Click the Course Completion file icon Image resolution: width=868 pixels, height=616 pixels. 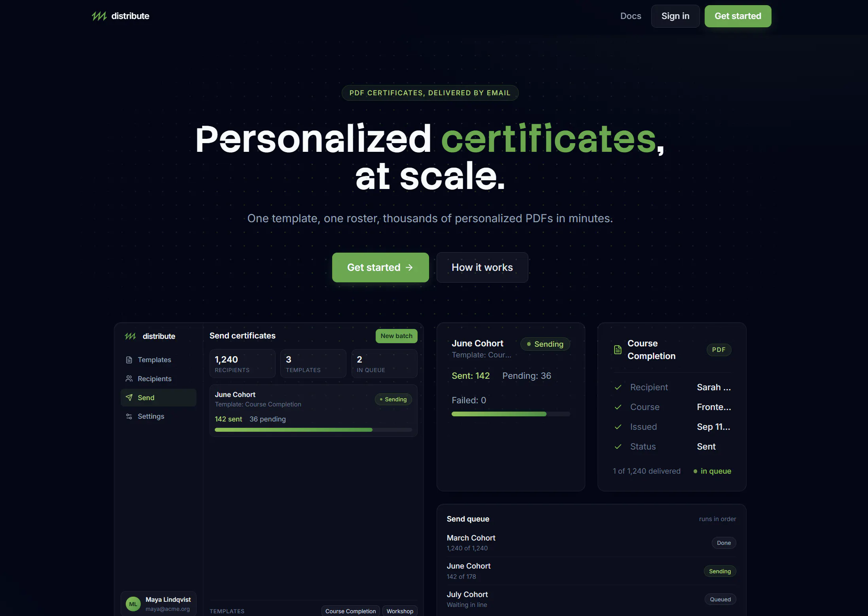tap(618, 350)
